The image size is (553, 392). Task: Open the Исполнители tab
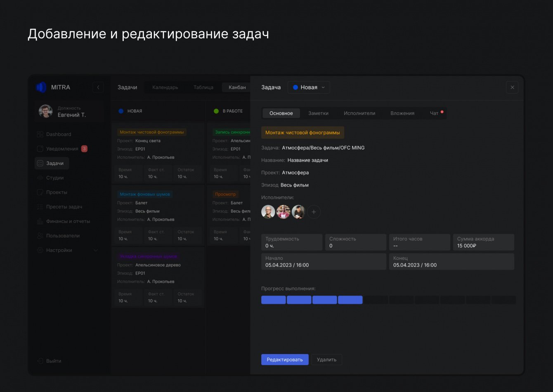[359, 113]
